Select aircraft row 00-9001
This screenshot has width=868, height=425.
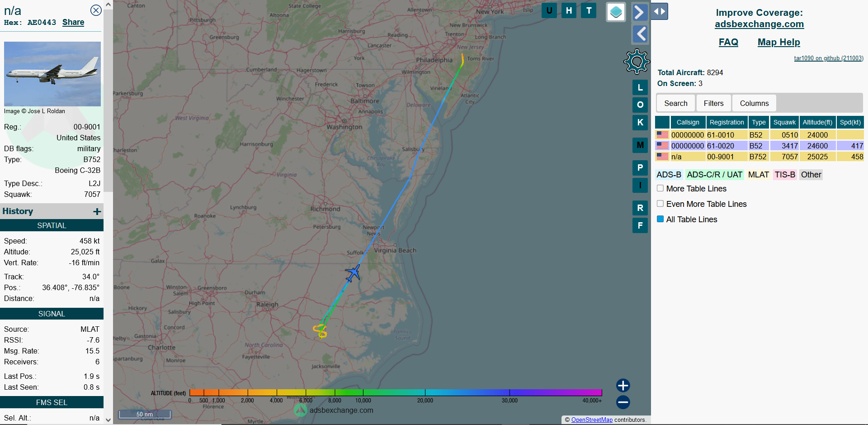click(x=759, y=157)
